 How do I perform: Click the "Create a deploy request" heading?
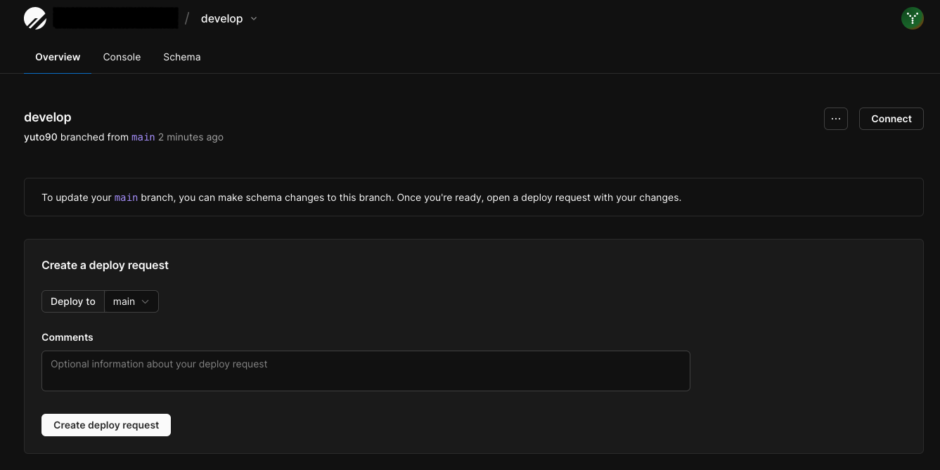tap(105, 265)
